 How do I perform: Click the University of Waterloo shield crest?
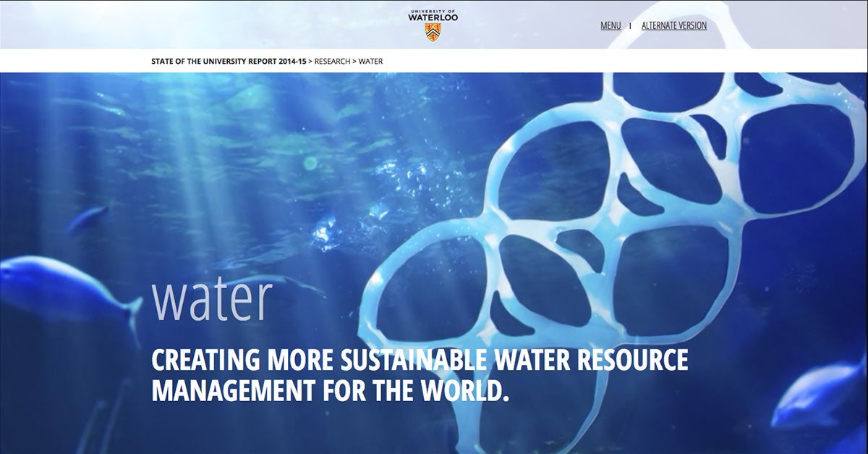(x=433, y=33)
